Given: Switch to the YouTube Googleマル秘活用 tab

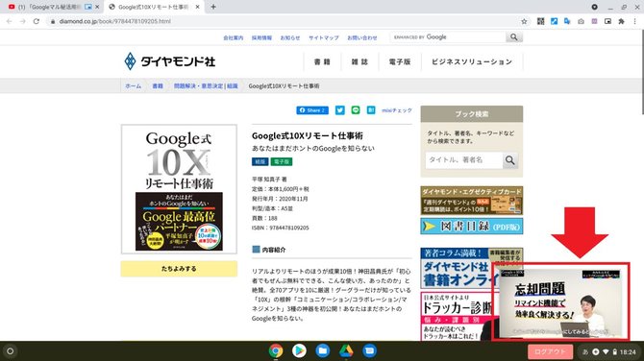Looking at the screenshot, I should pos(51,7).
